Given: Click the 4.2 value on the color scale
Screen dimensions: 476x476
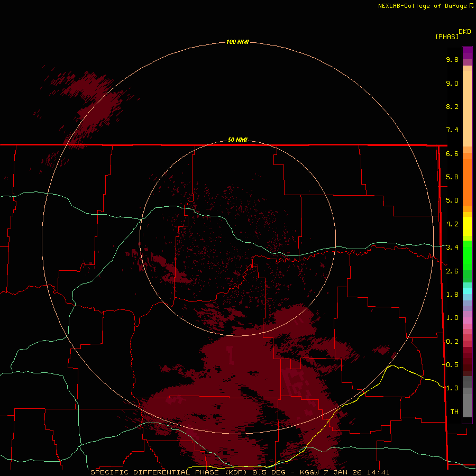Looking at the screenshot, I should click(x=452, y=224).
